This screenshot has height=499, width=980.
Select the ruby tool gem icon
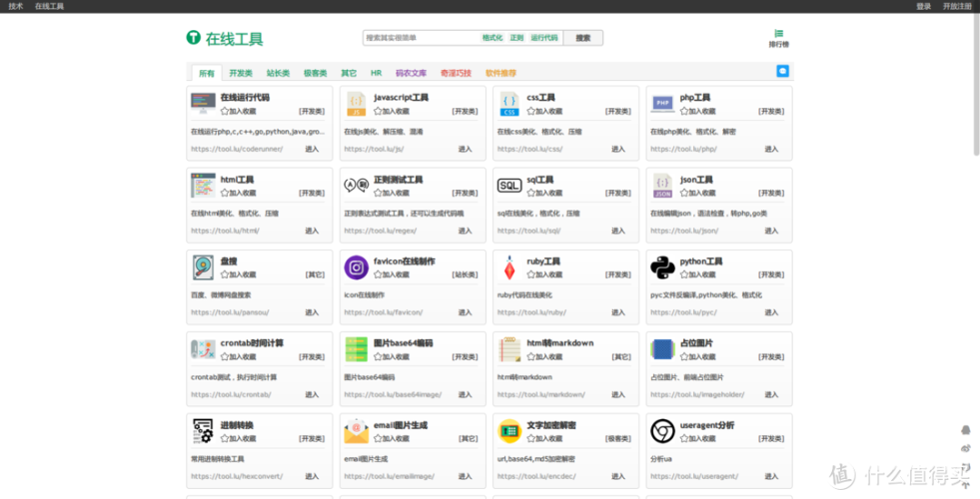(x=509, y=267)
